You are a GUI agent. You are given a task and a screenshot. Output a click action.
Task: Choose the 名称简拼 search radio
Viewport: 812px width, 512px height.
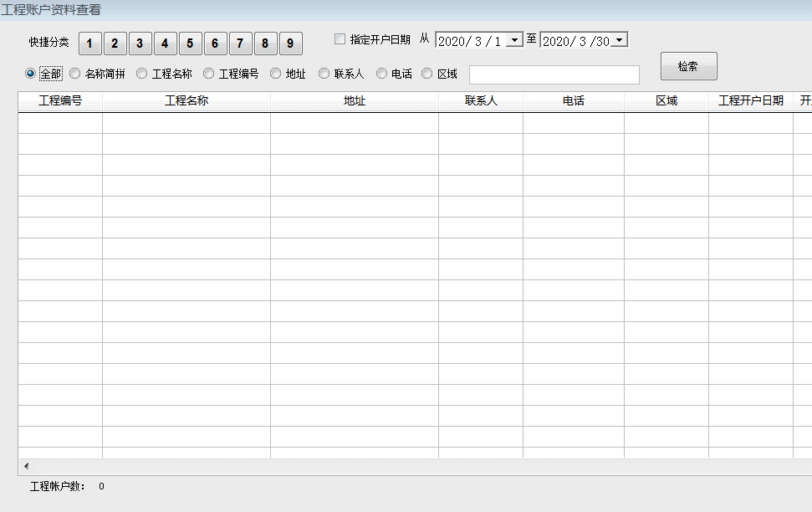[74, 74]
